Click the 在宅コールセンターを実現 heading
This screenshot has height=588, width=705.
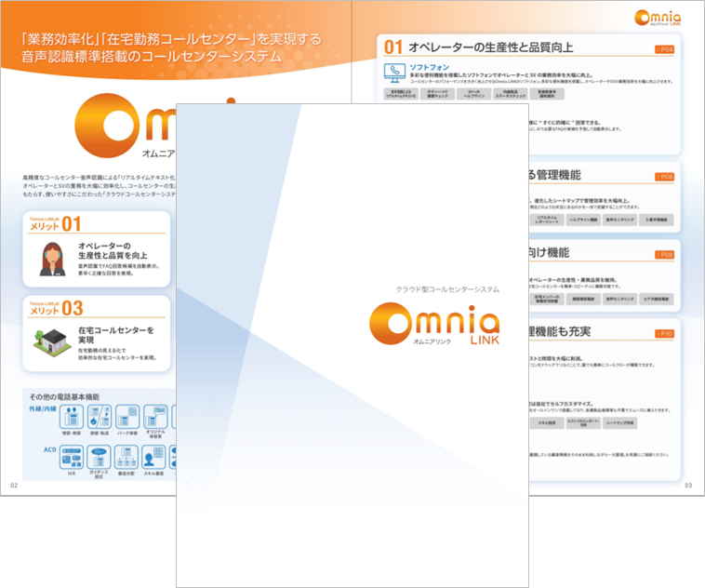point(116,335)
